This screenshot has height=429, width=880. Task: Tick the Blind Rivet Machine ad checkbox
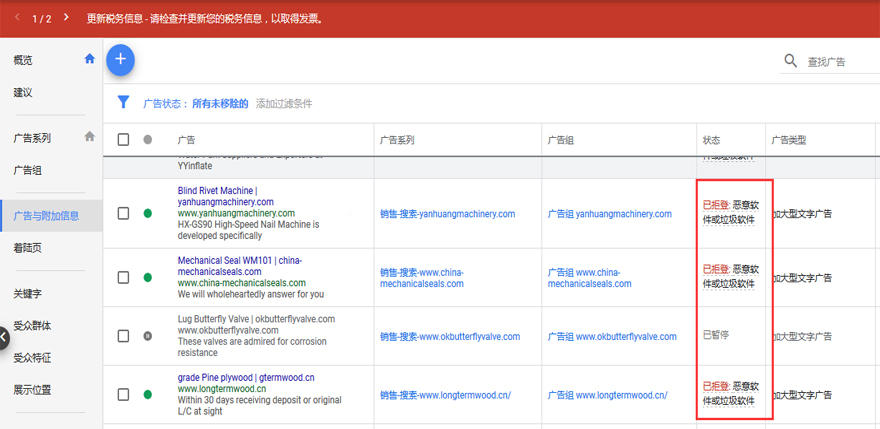(x=123, y=213)
